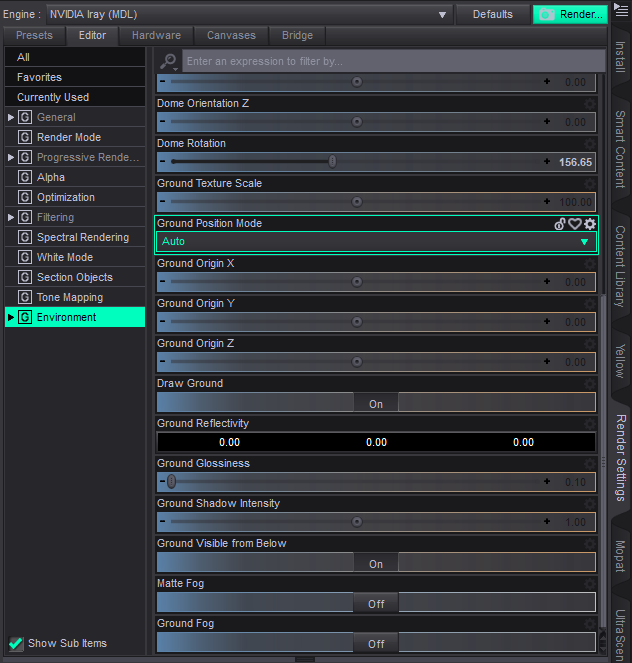Click the plus icon on Ground Origin X
Viewport: 632px width, 663px height.
(547, 281)
